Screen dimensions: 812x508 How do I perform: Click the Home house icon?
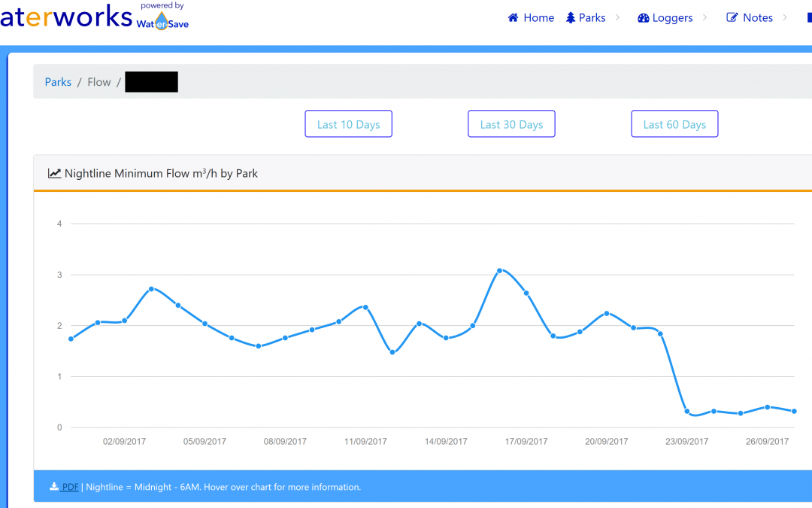click(x=513, y=18)
